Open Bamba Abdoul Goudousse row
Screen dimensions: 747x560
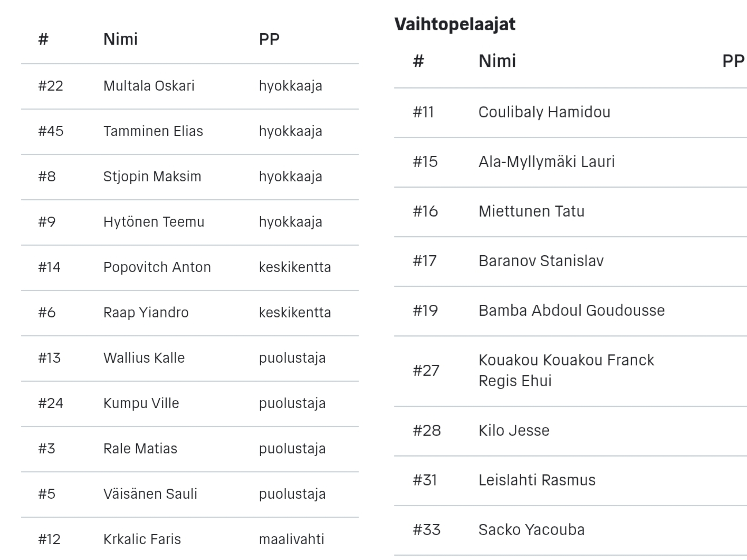point(570,311)
